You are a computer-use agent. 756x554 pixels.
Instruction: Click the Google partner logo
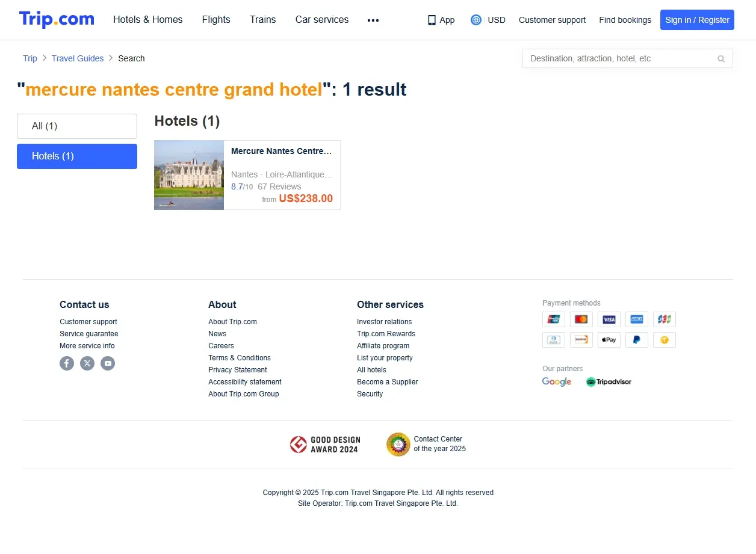click(x=557, y=382)
